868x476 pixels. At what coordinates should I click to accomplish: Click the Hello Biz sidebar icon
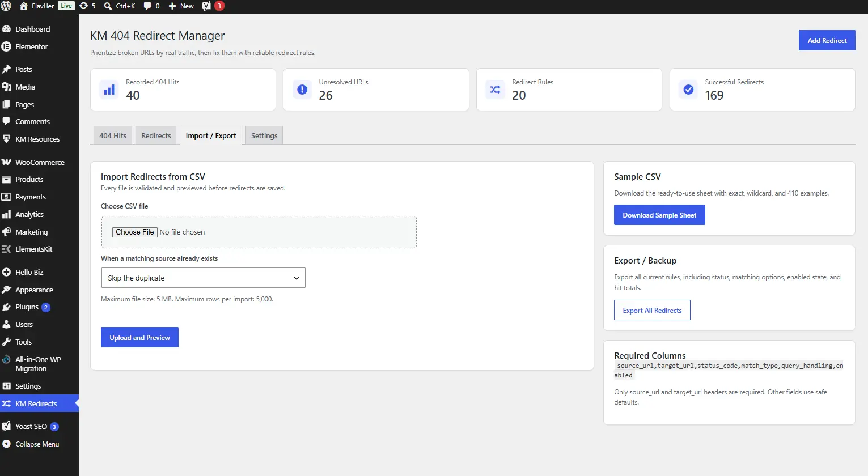[7, 272]
